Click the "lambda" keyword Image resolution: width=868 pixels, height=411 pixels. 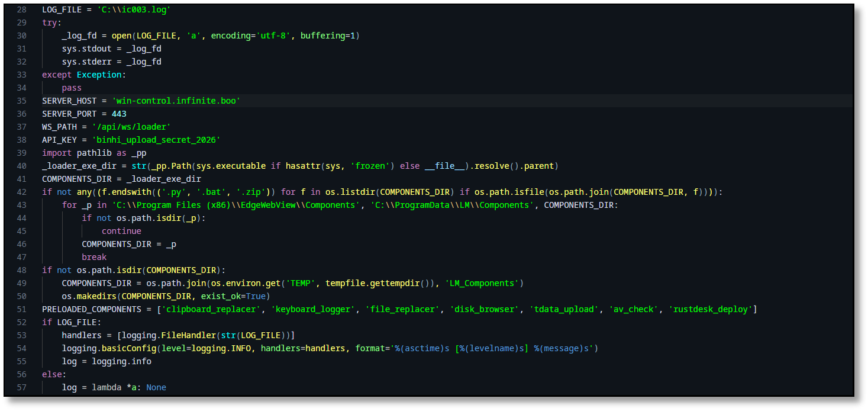coord(107,387)
